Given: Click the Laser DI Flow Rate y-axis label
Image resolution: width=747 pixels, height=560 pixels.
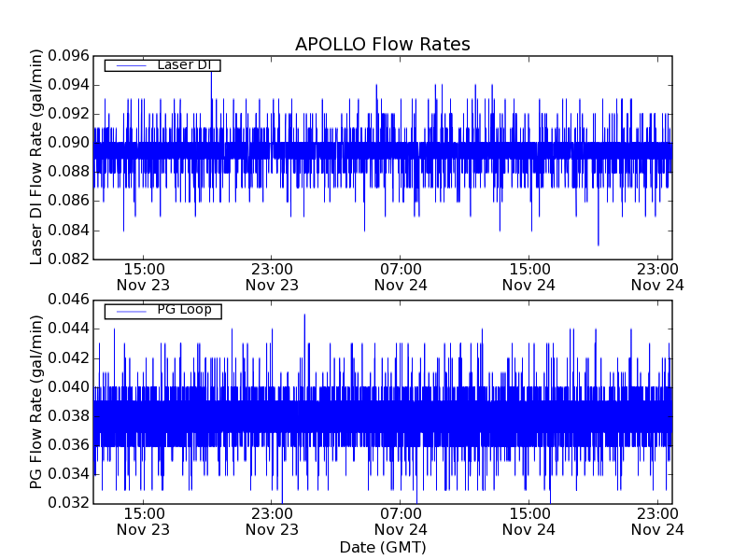Looking at the screenshot, I should coord(37,157).
